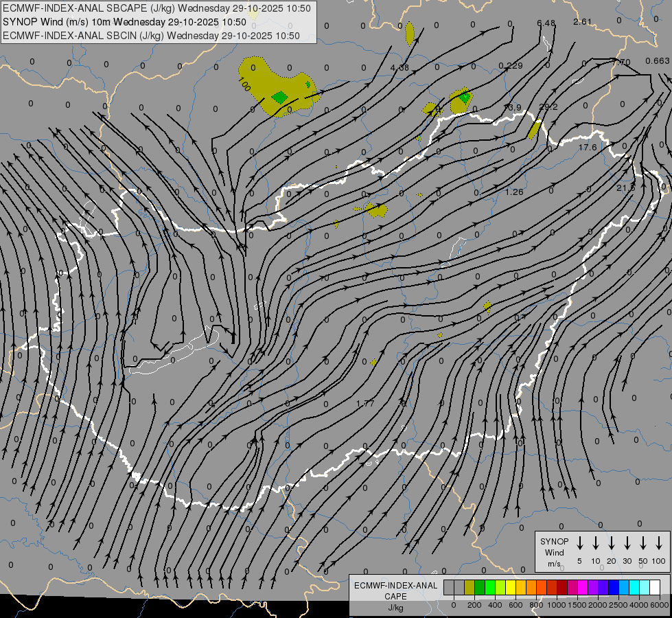Click the '0.663' value on the map

658,61
